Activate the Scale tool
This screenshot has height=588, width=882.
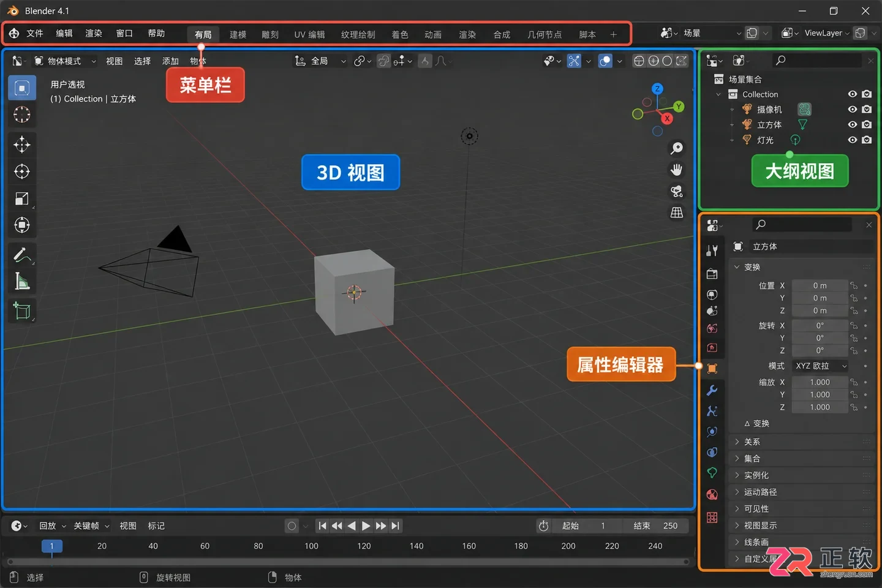pyautogui.click(x=22, y=198)
